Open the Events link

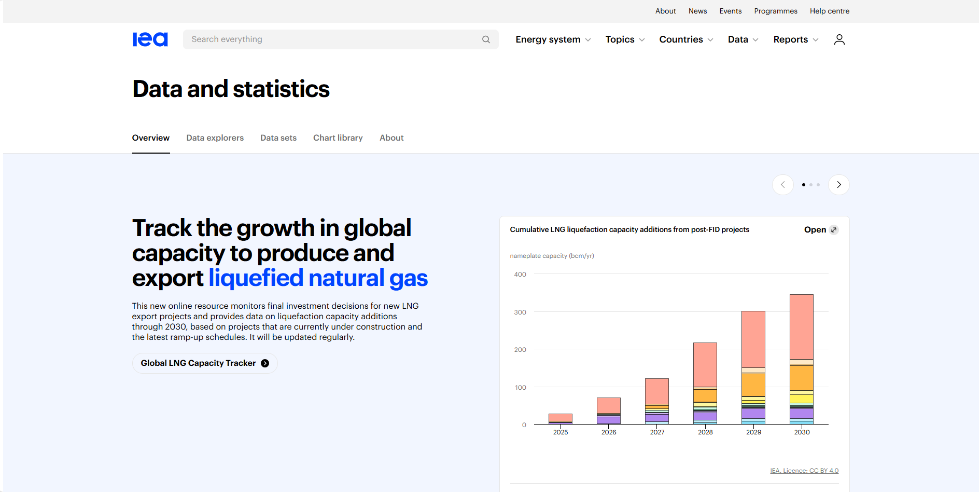(731, 11)
